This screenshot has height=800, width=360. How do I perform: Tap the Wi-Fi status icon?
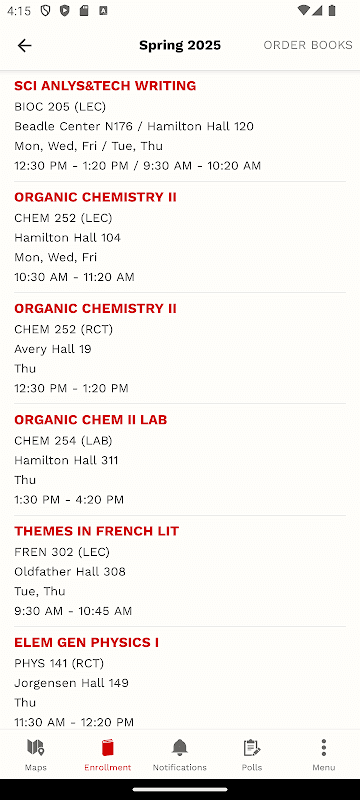click(x=304, y=11)
